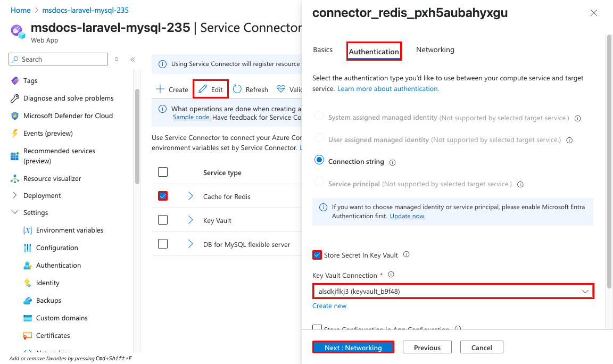Select the Tags icon in the sidebar
Screen dimensions: 613x364
15,80
